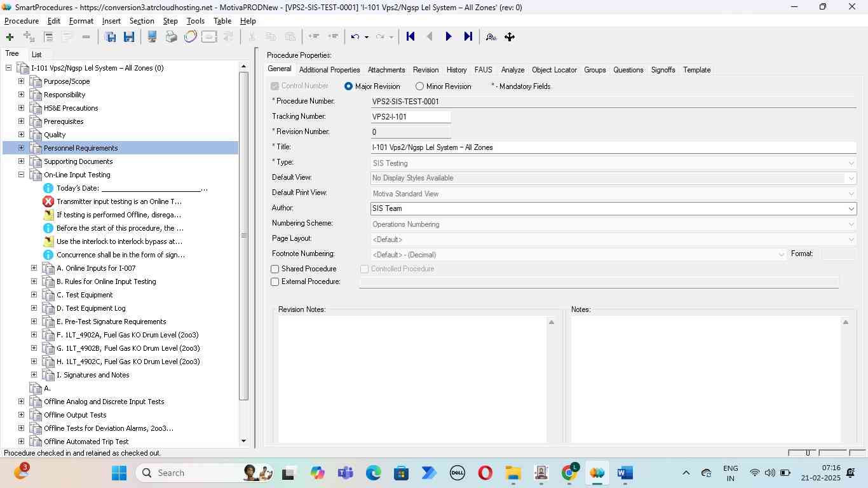Go to first item navigation icon

410,37
